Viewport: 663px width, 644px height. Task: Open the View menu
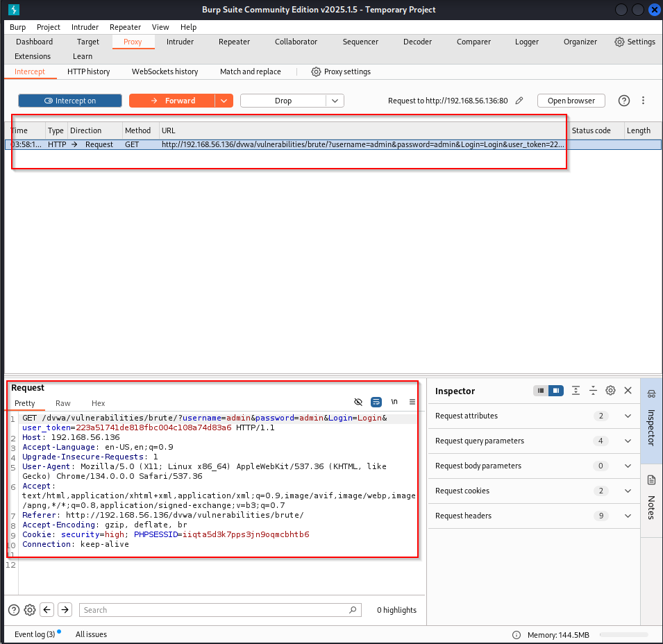(160, 27)
